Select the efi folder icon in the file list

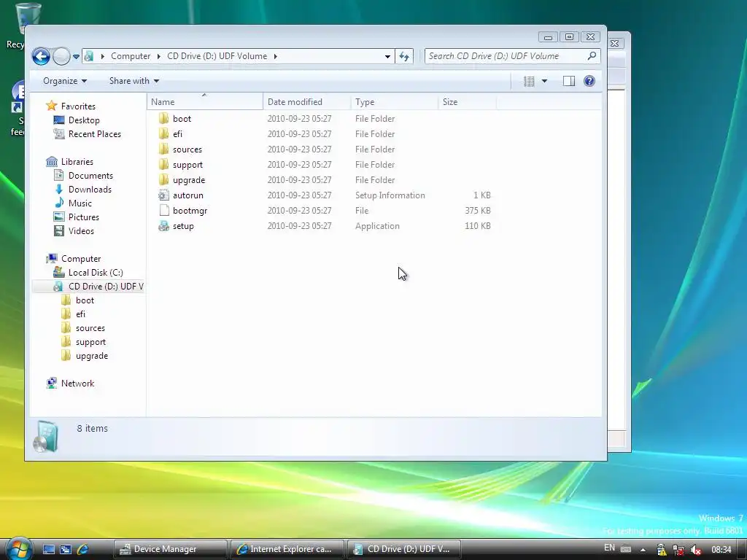point(164,134)
